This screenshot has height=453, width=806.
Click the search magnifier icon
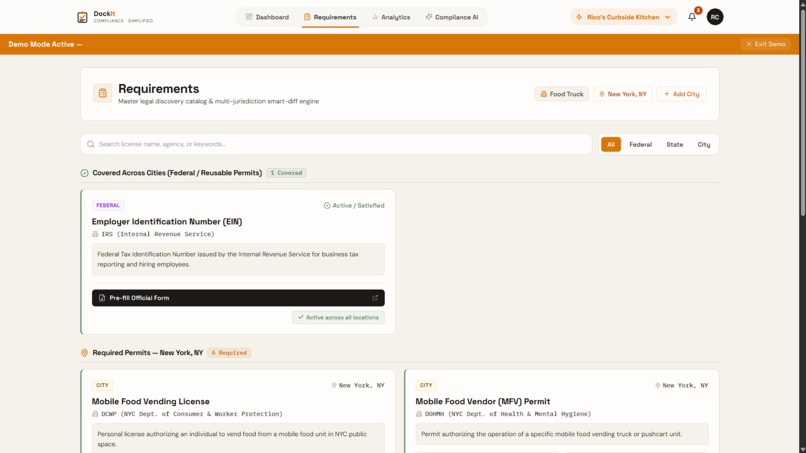[90, 144]
